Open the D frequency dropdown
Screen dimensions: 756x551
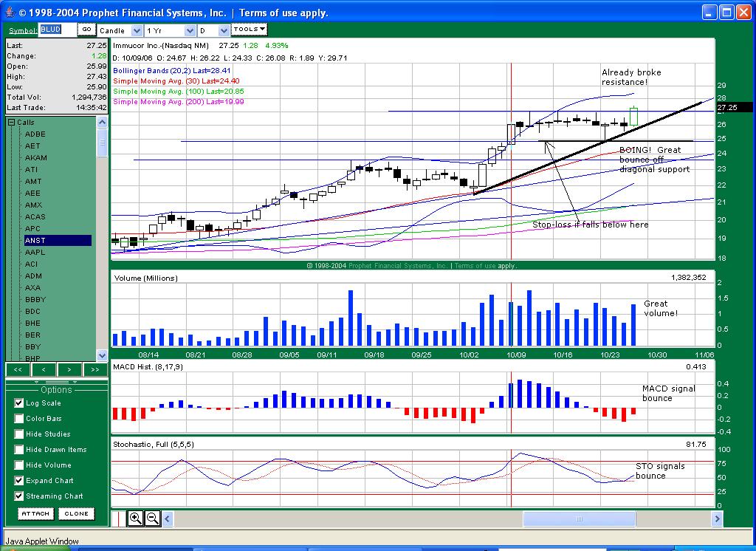(223, 30)
